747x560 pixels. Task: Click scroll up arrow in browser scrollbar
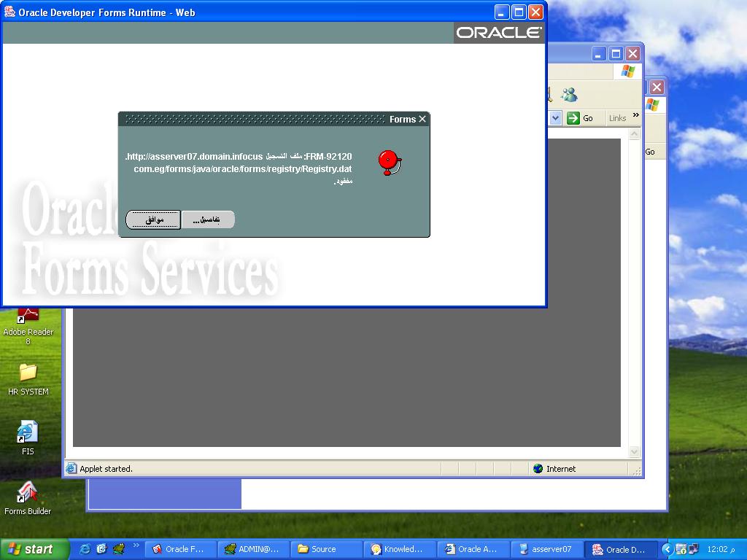tap(634, 135)
